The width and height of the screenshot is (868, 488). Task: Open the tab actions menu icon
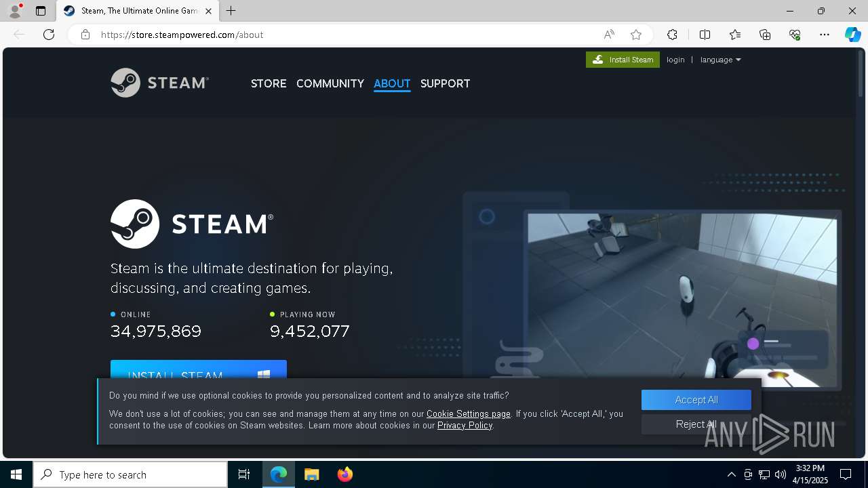[x=41, y=11]
